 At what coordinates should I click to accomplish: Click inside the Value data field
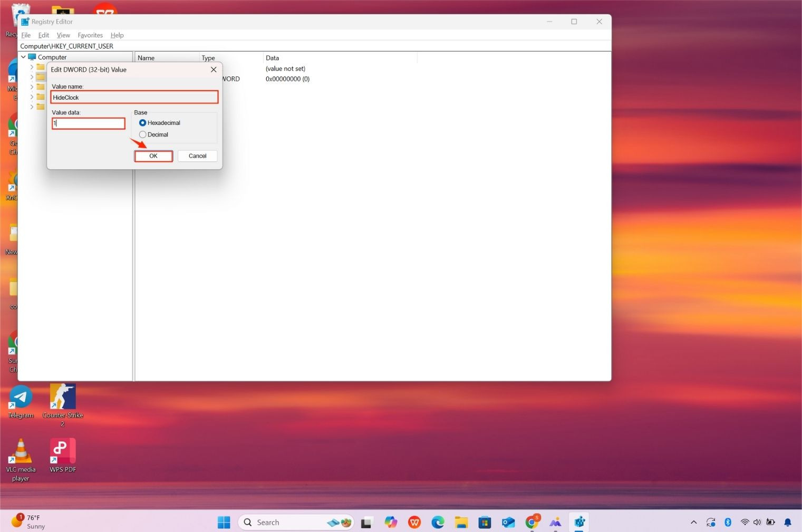click(x=88, y=123)
